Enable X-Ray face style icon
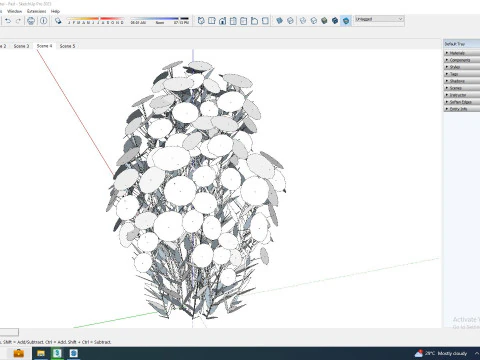The height and width of the screenshot is (360, 480). coord(279,21)
